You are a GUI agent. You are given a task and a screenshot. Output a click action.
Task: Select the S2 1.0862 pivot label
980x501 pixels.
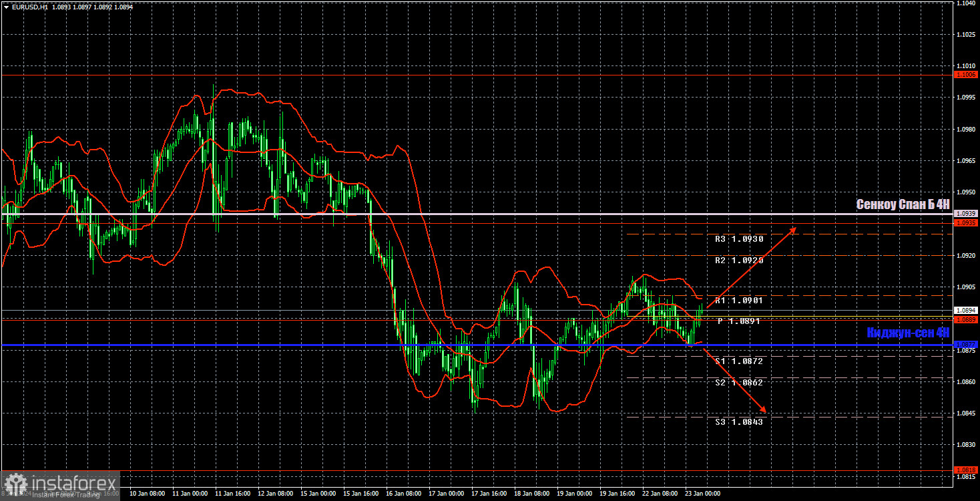[x=739, y=383]
